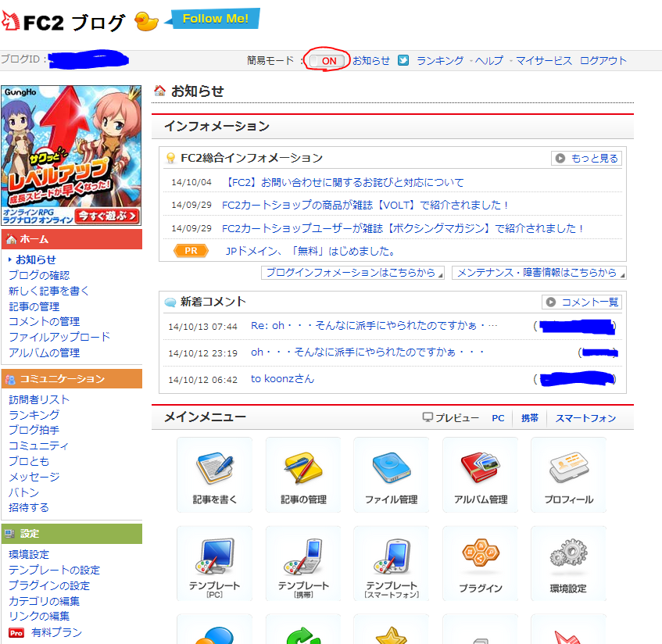Select the コミュニケーション sidebar header
This screenshot has width=662, height=644.
[x=72, y=379]
